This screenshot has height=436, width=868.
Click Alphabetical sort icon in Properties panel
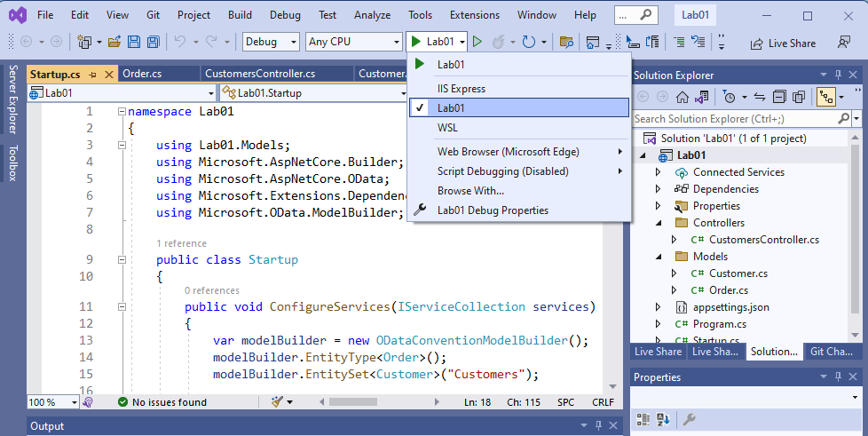click(x=663, y=419)
